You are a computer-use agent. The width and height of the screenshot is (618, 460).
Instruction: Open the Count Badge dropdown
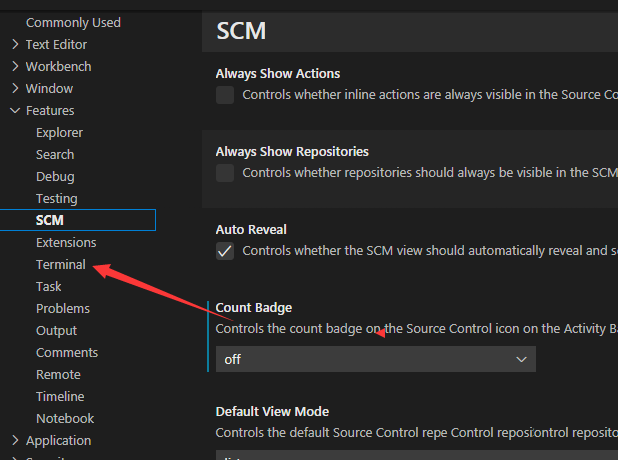[375, 359]
